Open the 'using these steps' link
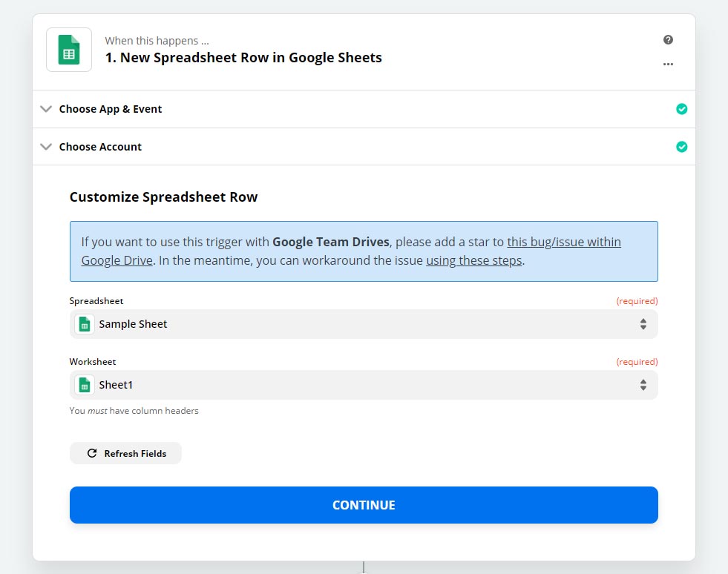728x574 pixels. [x=474, y=260]
